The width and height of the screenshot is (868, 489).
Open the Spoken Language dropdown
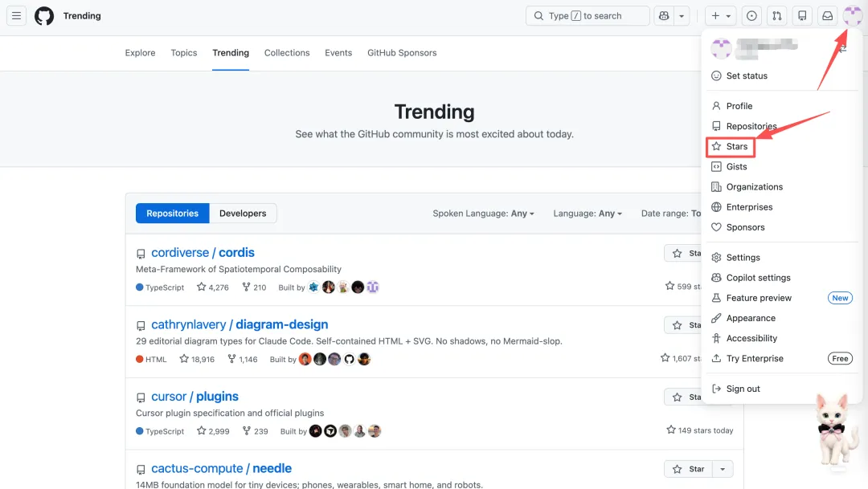coord(483,213)
